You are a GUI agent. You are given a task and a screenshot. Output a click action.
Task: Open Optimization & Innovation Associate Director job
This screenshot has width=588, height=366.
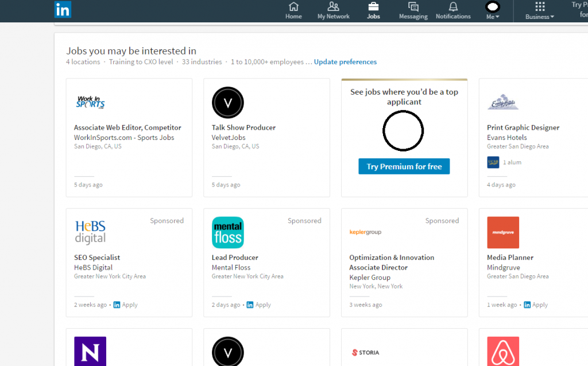coord(392,262)
